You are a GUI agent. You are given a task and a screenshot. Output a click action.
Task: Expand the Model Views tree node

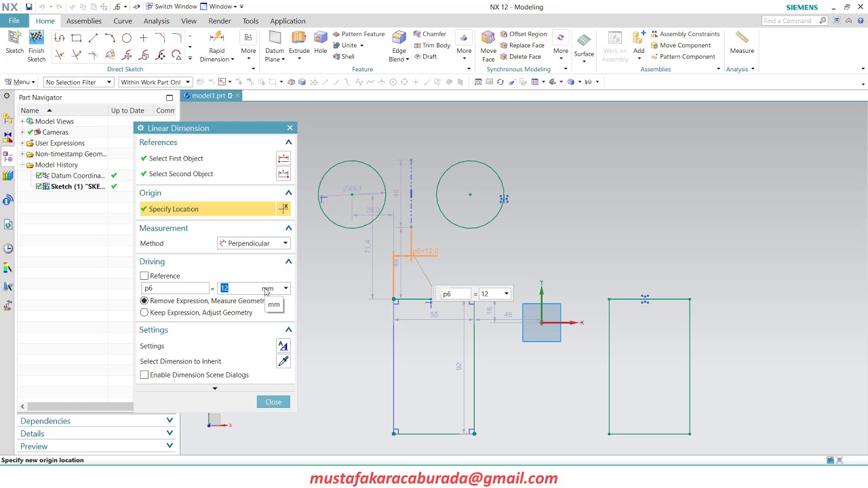coord(22,121)
